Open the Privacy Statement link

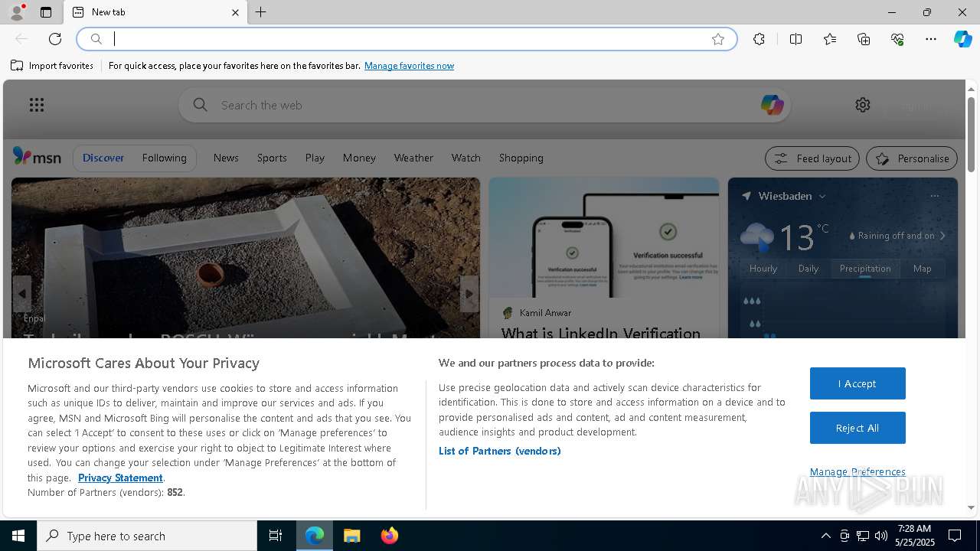click(x=120, y=478)
